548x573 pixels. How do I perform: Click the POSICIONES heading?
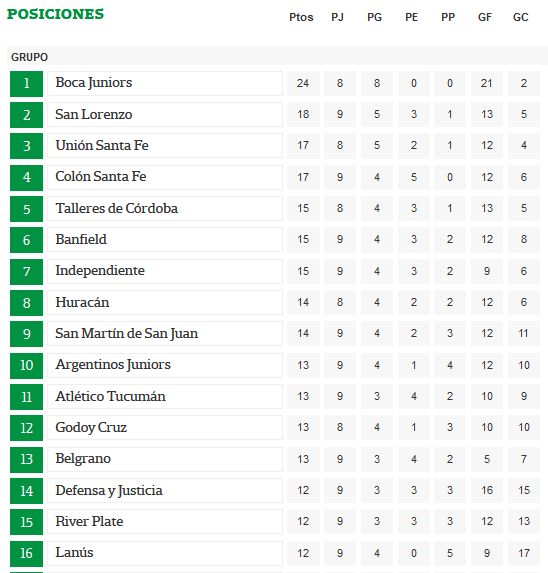(x=56, y=14)
